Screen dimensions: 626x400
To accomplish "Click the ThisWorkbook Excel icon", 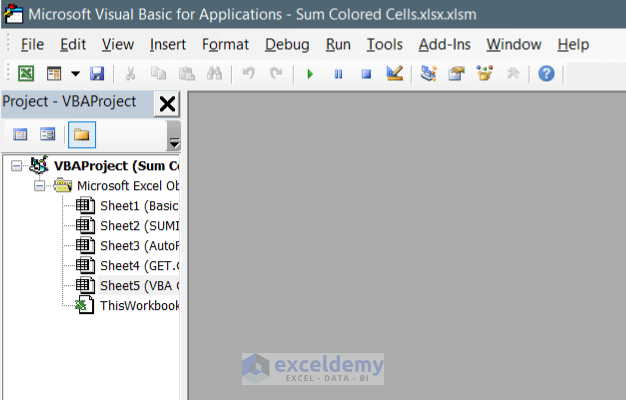I will [x=85, y=305].
